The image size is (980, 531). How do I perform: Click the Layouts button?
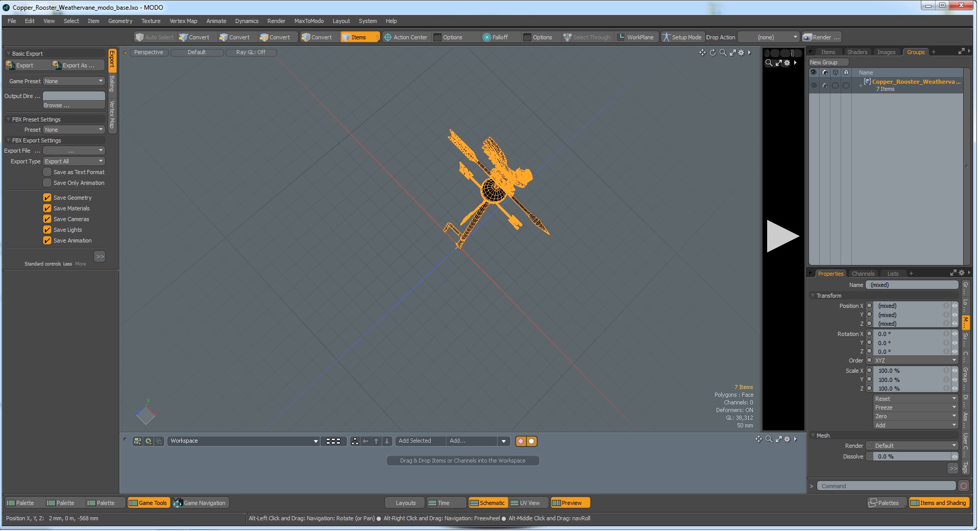(x=406, y=503)
